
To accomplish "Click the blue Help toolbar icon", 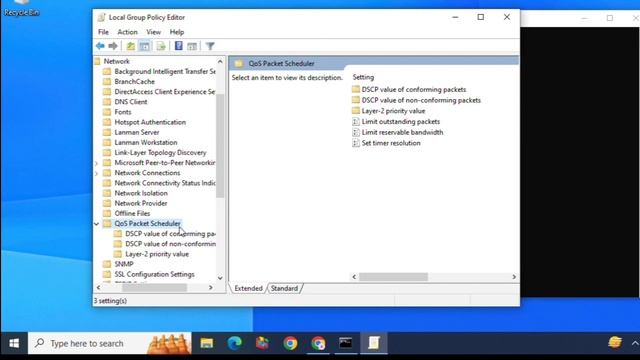I will pyautogui.click(x=178, y=46).
